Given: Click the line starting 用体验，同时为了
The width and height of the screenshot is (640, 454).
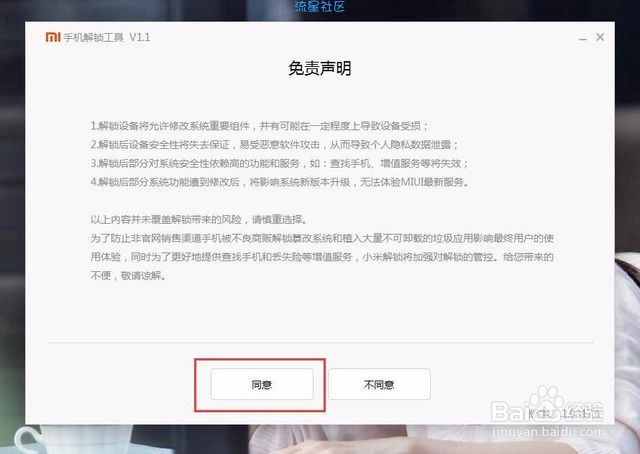Looking at the screenshot, I should [x=322, y=257].
